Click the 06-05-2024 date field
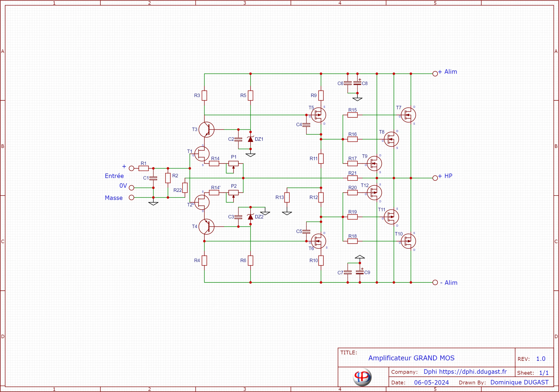The width and height of the screenshot is (559, 392). point(432,383)
